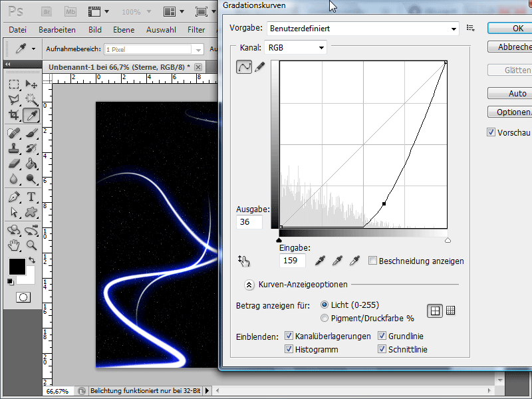Image resolution: width=532 pixels, height=399 pixels.
Task: Uncheck Schnittlinie checkbox
Action: [382, 348]
